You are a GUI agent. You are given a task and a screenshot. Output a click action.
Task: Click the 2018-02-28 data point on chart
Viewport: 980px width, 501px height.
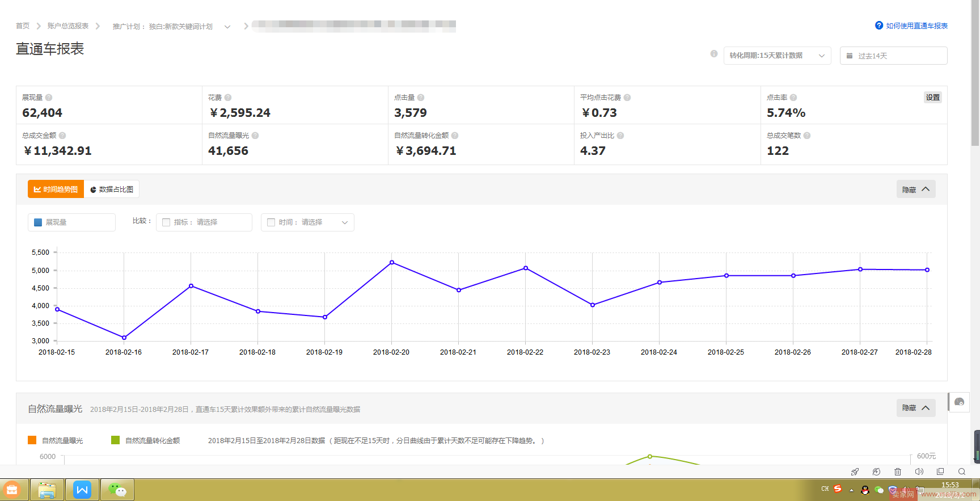927,270
